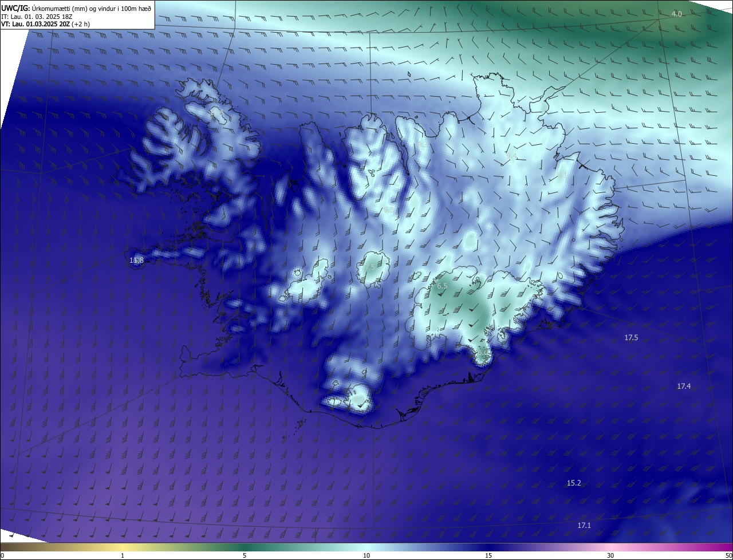Click tick label 1 on the color scale
Viewport: 733px width, 560px height.
(x=123, y=555)
